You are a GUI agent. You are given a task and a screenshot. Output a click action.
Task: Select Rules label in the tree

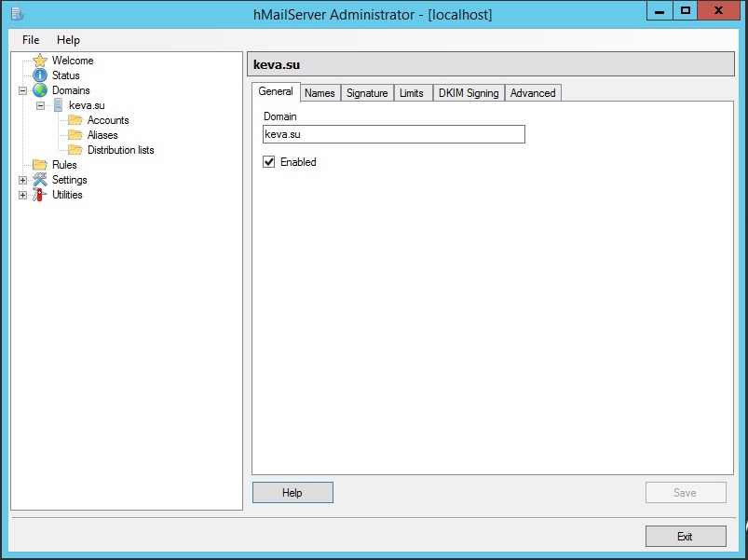pyautogui.click(x=64, y=165)
